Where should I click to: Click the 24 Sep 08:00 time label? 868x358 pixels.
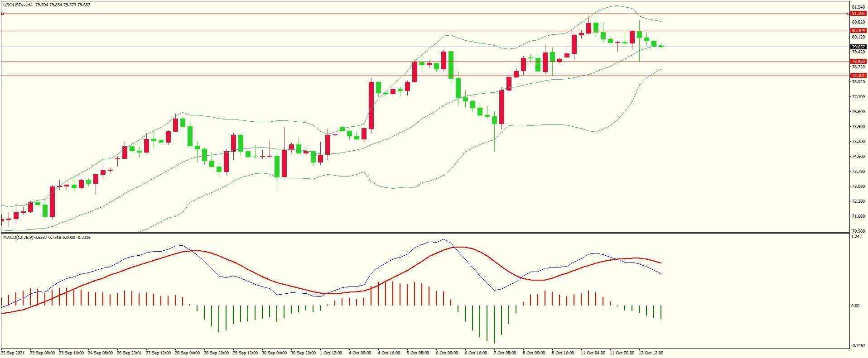coord(100,353)
